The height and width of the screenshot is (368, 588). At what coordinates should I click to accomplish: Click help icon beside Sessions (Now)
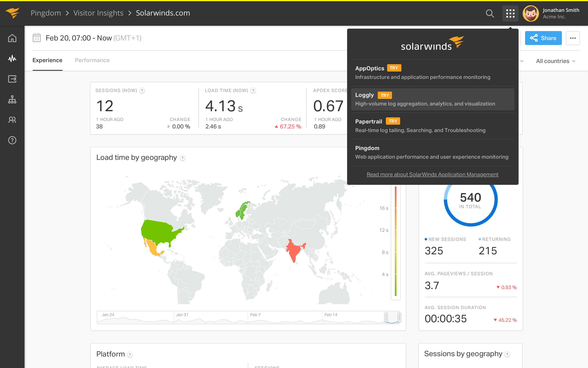pos(142,91)
